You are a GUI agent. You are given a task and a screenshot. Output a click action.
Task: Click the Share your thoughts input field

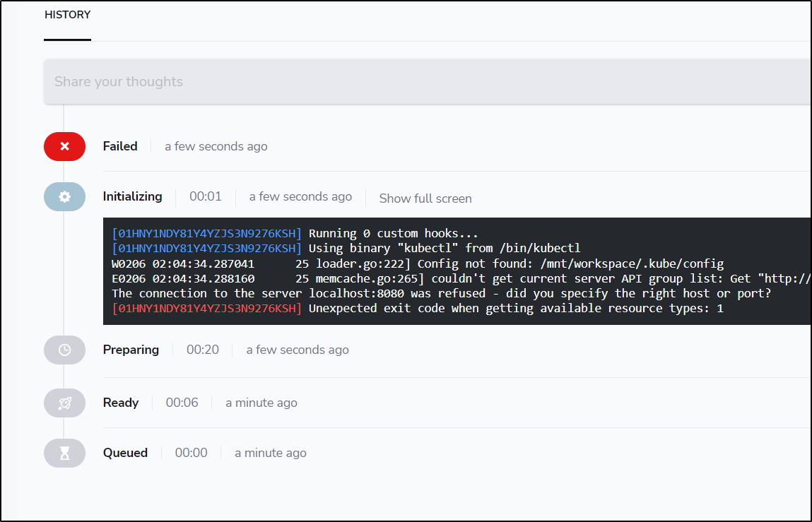[428, 82]
